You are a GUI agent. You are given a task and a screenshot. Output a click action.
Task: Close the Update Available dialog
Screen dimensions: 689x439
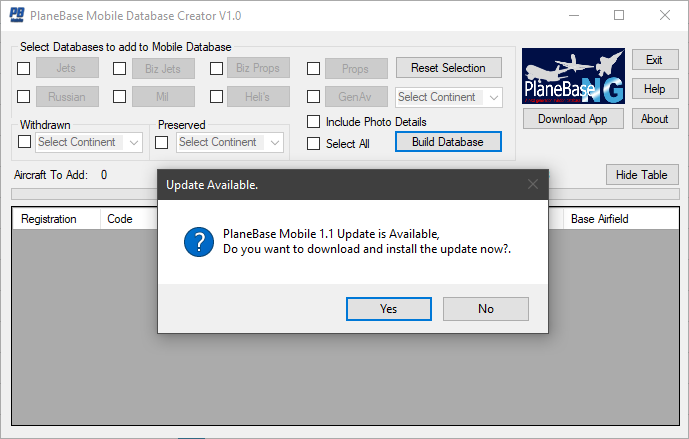pos(533,184)
